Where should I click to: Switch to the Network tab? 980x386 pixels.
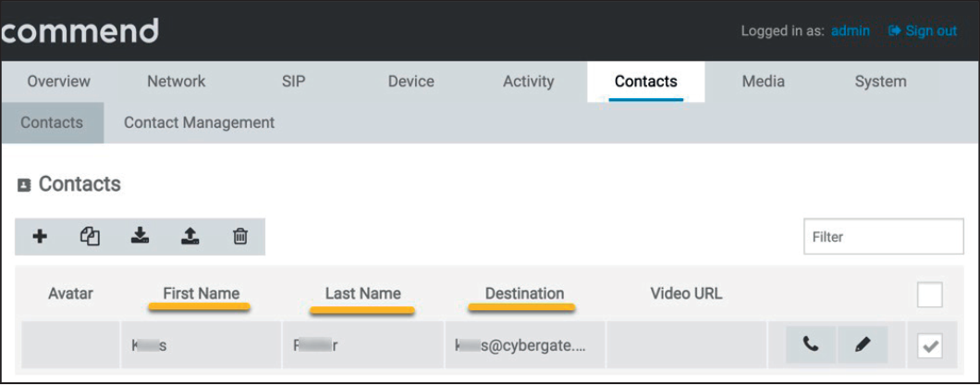[176, 81]
